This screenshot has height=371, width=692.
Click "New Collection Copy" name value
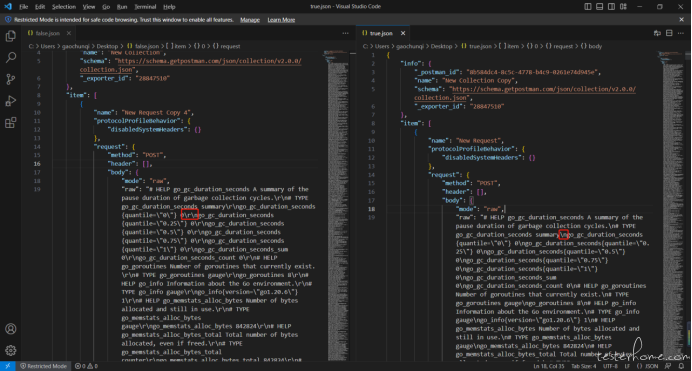click(x=478, y=80)
